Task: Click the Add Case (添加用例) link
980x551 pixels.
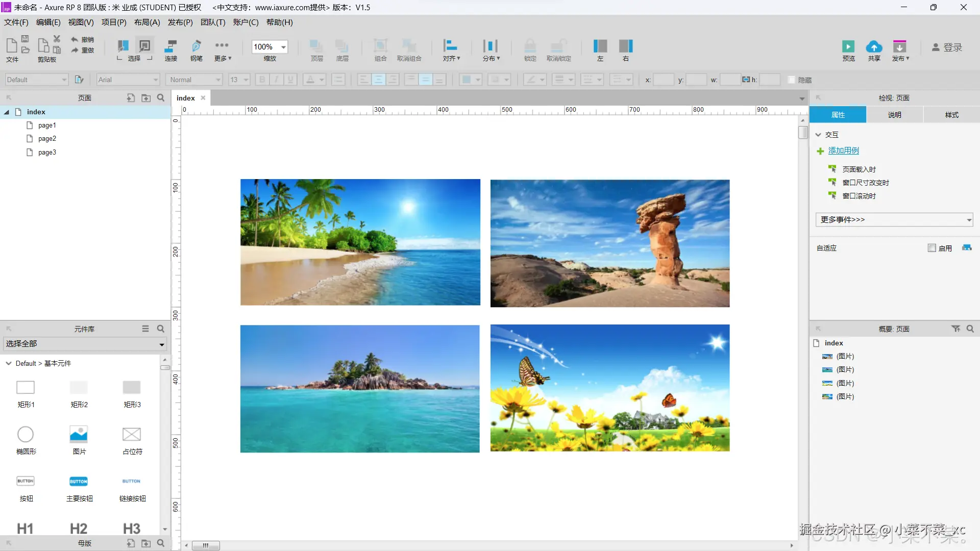Action: click(843, 151)
